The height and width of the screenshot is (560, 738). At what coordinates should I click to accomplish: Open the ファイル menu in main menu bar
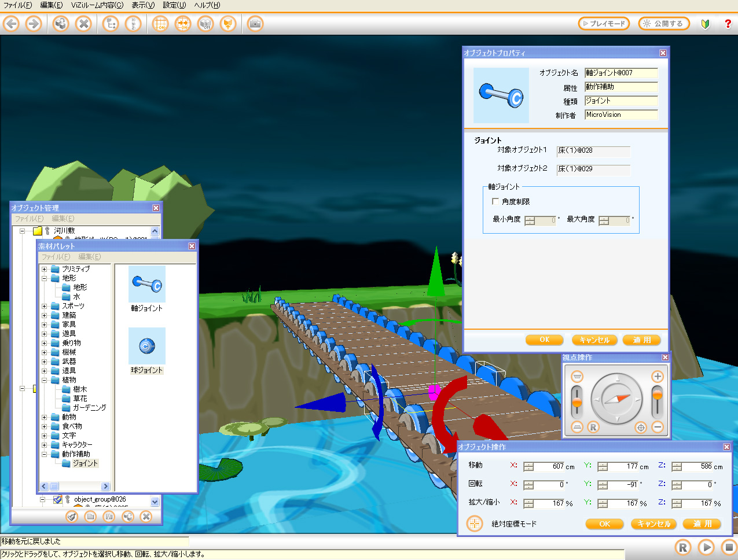point(18,5)
